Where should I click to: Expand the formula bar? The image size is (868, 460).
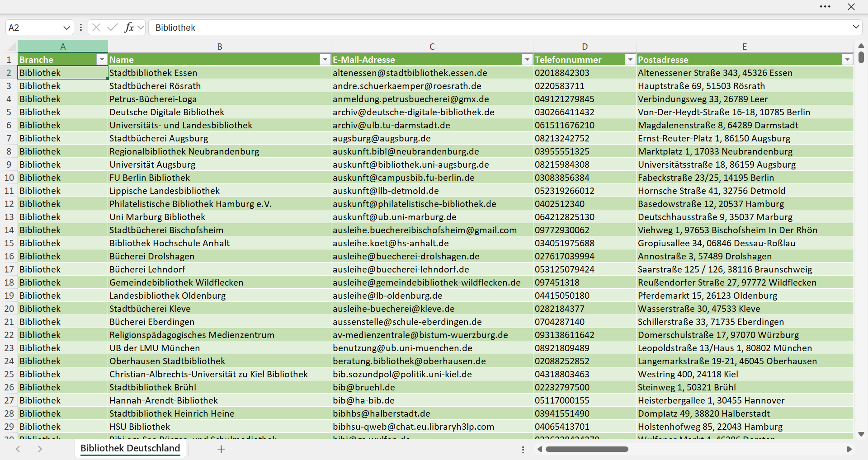856,27
